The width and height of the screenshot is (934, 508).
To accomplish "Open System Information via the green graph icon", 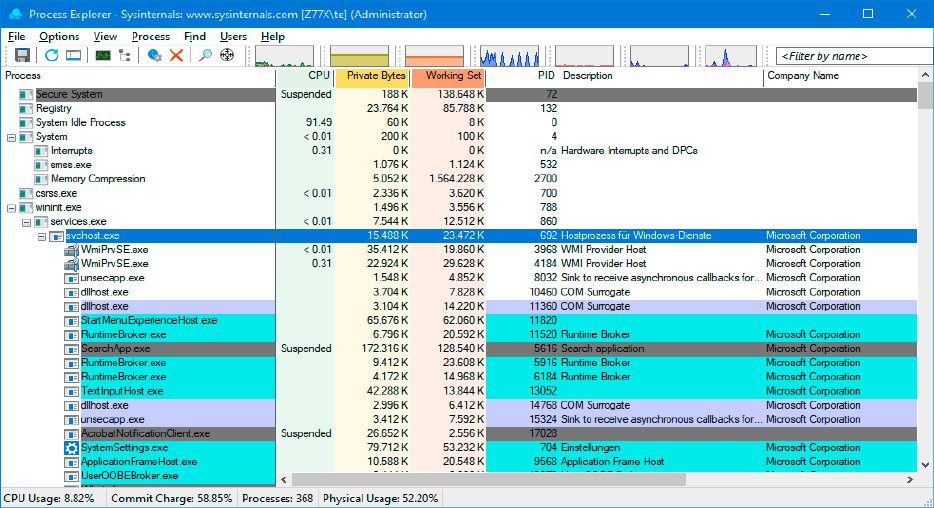I will (103, 55).
